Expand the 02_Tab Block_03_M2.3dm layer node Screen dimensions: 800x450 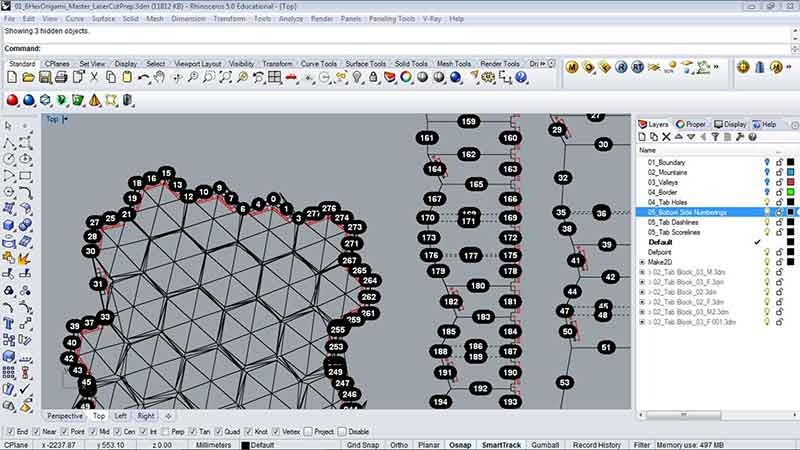[x=642, y=312]
